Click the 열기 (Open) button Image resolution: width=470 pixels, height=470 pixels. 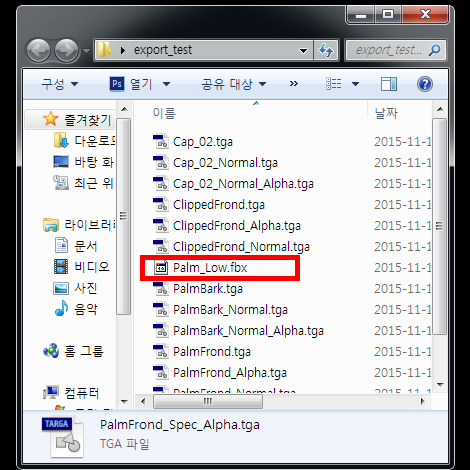pyautogui.click(x=141, y=84)
